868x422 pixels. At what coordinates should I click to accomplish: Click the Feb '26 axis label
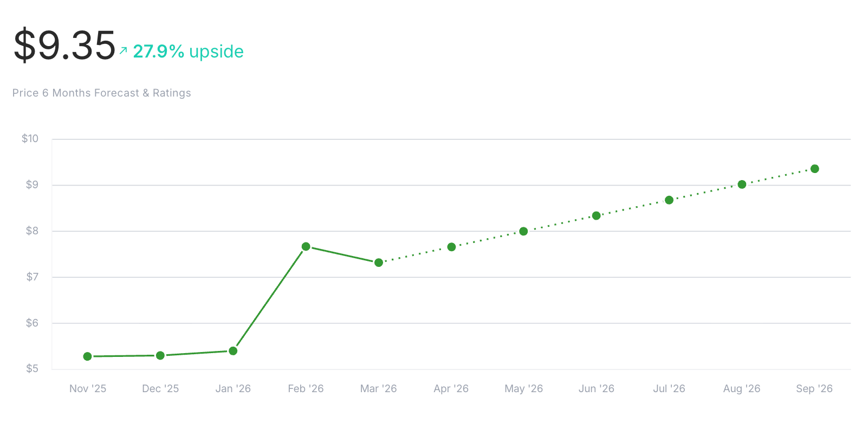point(306,388)
